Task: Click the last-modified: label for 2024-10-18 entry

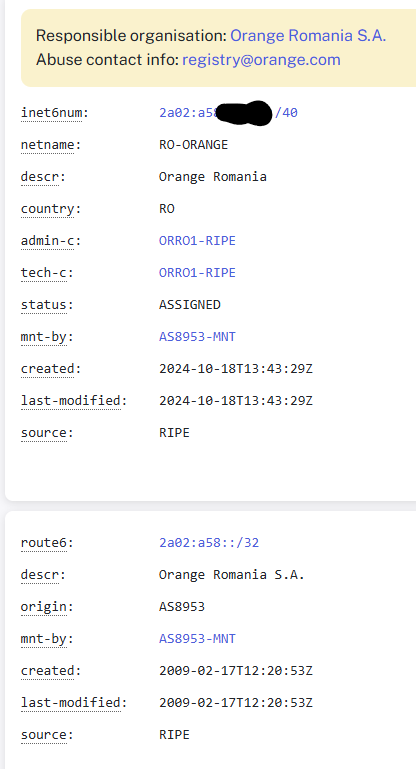Action: coord(74,401)
